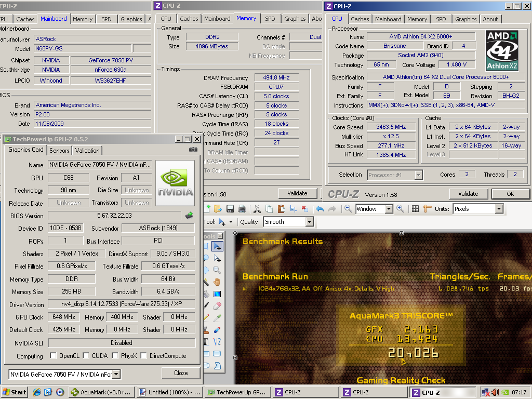Select the Line/Curve tool
The width and height of the screenshot is (532, 399).
(217, 342)
